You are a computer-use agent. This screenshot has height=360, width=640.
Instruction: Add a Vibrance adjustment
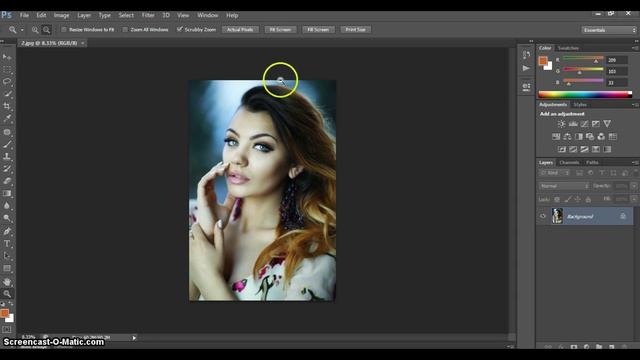[607, 124]
